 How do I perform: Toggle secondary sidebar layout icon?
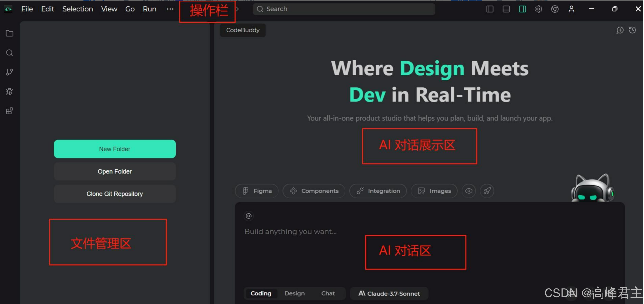(522, 9)
